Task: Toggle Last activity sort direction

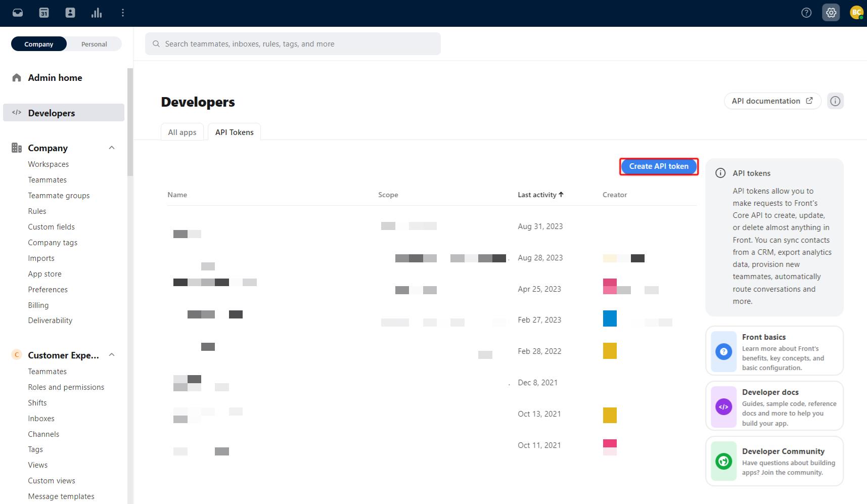Action: tap(561, 194)
